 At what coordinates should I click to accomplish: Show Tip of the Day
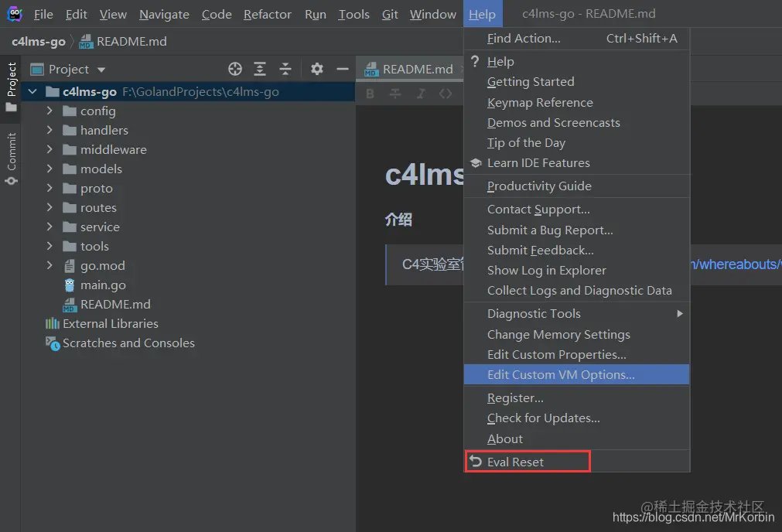576,142
